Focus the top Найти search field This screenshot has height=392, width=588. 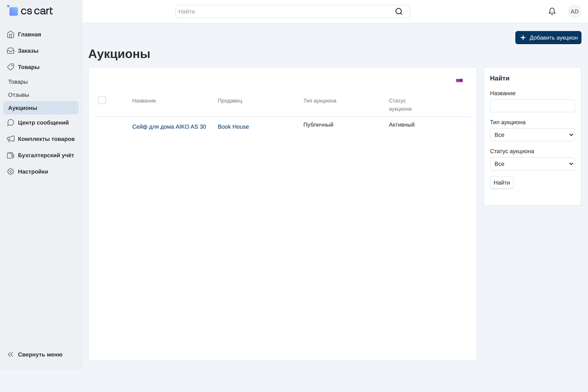pyautogui.click(x=293, y=11)
